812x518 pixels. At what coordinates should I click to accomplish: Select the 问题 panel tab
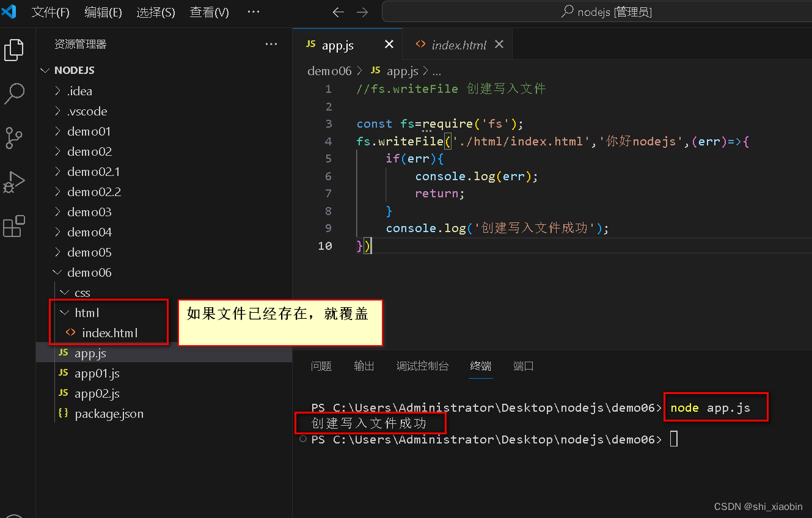pyautogui.click(x=321, y=365)
